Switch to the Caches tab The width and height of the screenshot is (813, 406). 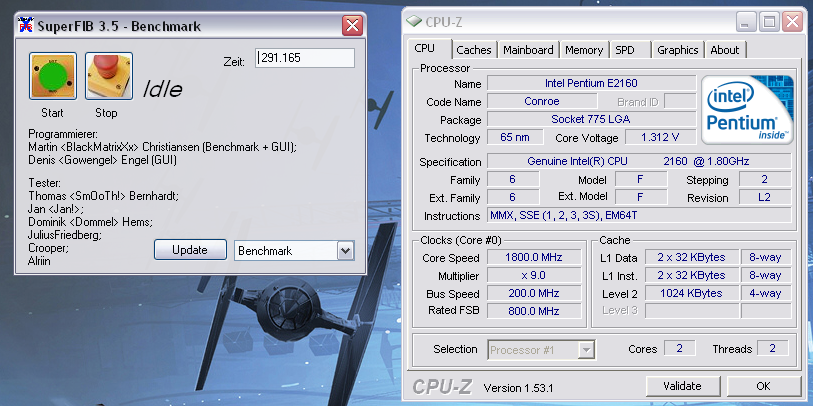[x=473, y=50]
